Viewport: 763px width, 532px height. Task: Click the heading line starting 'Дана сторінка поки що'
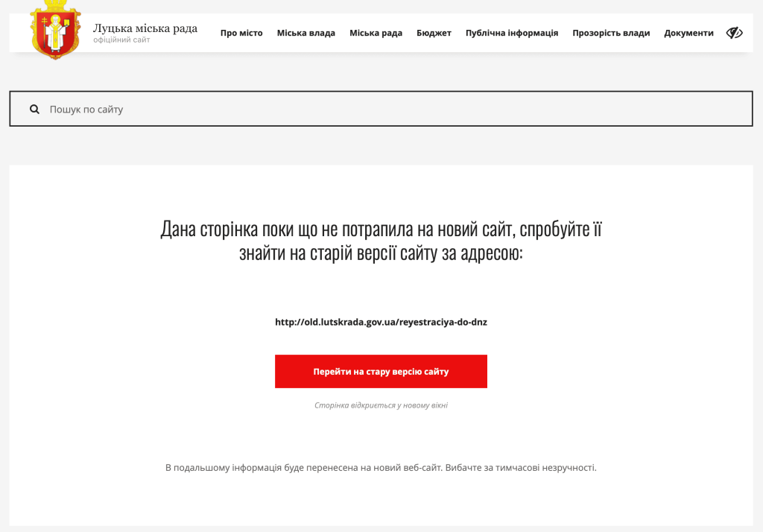pos(381,229)
